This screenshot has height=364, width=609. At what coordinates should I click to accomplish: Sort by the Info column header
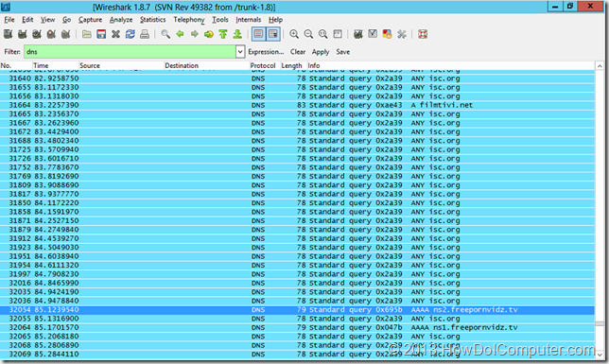coord(450,65)
